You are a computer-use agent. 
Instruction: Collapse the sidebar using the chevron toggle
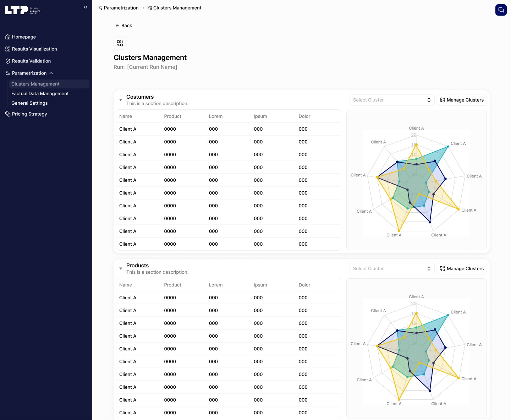(x=85, y=7)
